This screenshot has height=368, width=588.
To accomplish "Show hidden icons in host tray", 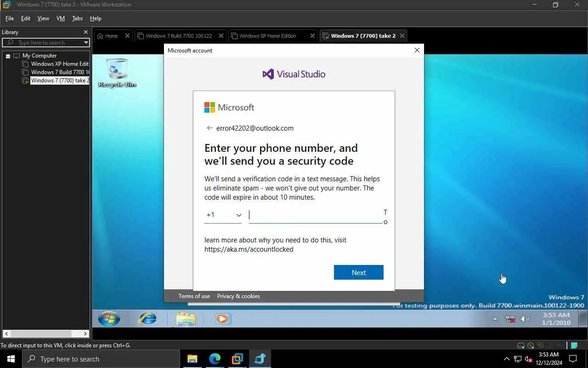I will (x=507, y=359).
